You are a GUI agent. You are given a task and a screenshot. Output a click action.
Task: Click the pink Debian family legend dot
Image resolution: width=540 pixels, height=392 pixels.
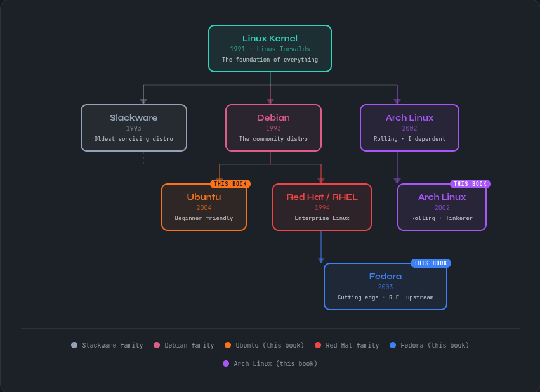157,345
